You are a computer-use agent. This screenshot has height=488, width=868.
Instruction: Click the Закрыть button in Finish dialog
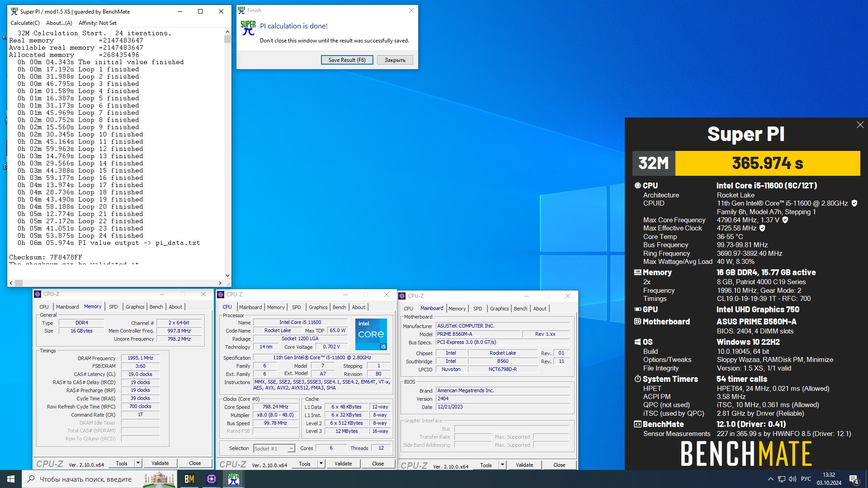(395, 60)
